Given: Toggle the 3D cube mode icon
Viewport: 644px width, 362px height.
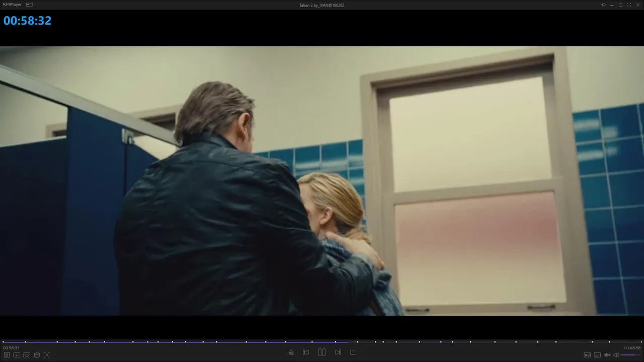Looking at the screenshot, I should [x=37, y=355].
